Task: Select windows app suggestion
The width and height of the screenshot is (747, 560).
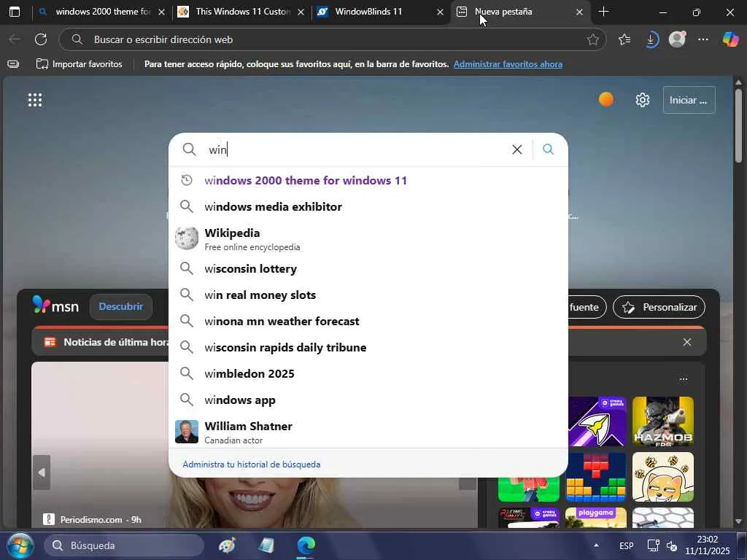Action: coord(368,400)
